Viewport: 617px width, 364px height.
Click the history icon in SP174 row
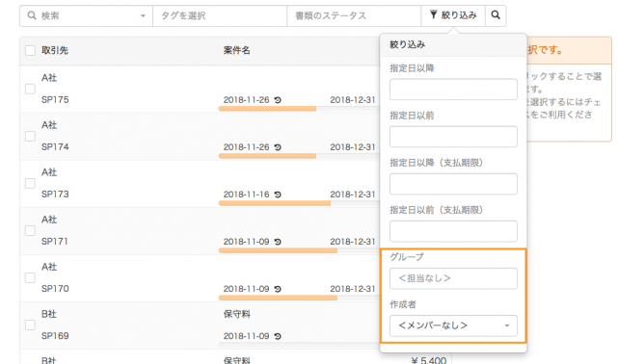(x=278, y=147)
